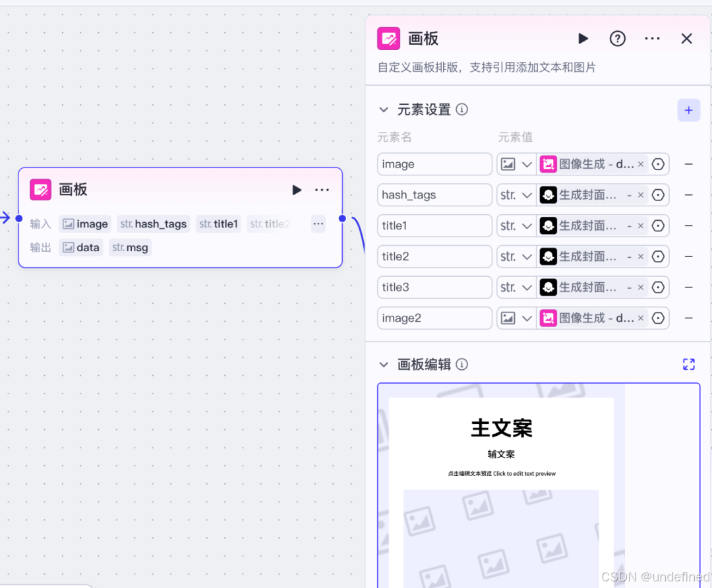Select image placeholder in canvas preview

point(501,539)
